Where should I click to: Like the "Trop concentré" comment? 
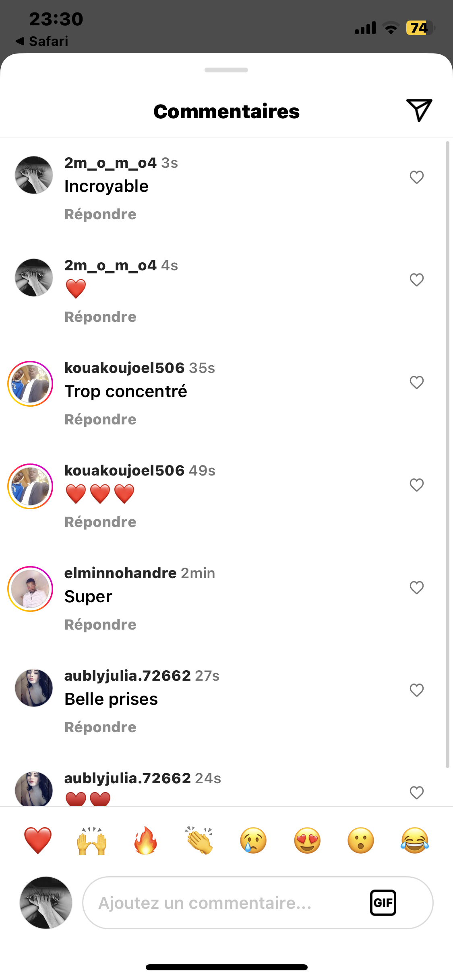pyautogui.click(x=417, y=382)
